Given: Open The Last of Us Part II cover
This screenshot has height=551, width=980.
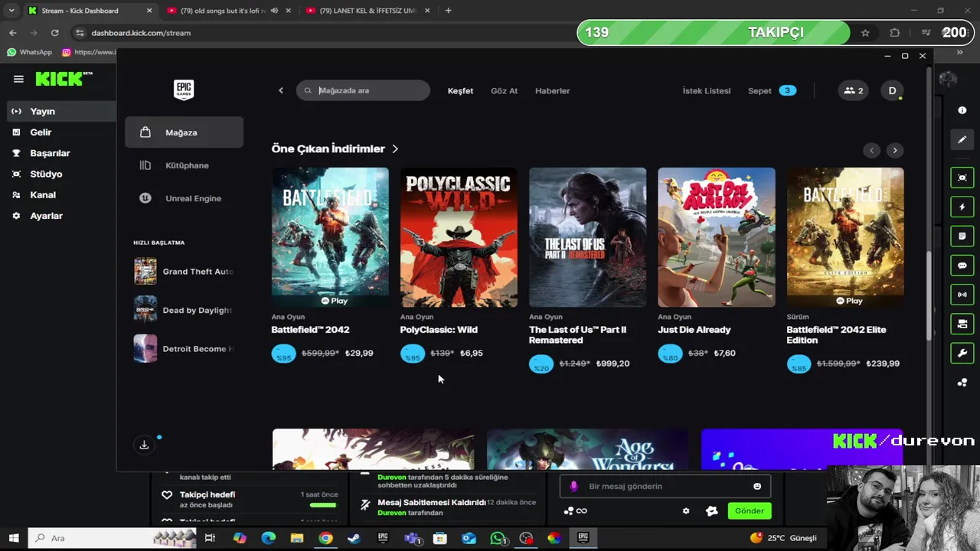Looking at the screenshot, I should 587,237.
